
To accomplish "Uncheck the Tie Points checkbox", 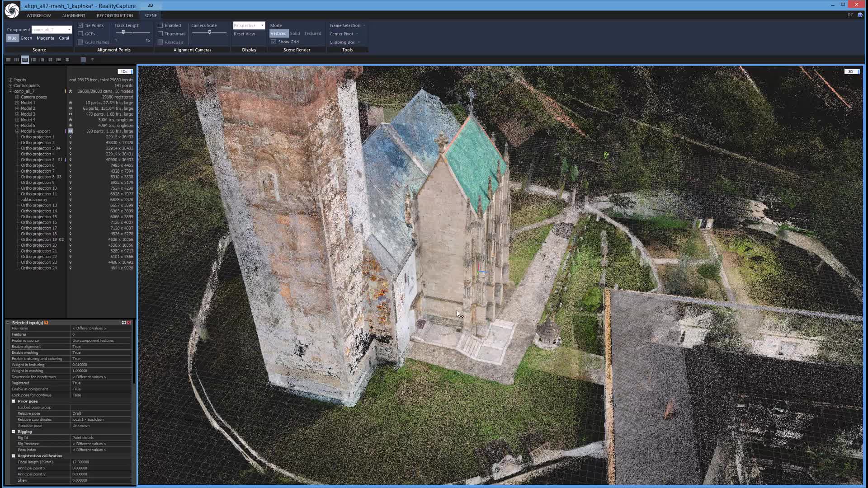I will click(x=80, y=25).
